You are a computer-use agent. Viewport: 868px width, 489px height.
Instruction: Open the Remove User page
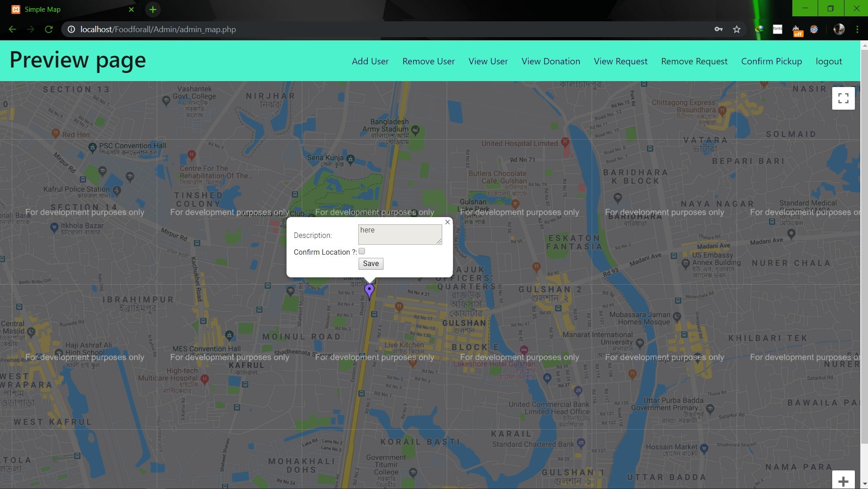coord(429,61)
